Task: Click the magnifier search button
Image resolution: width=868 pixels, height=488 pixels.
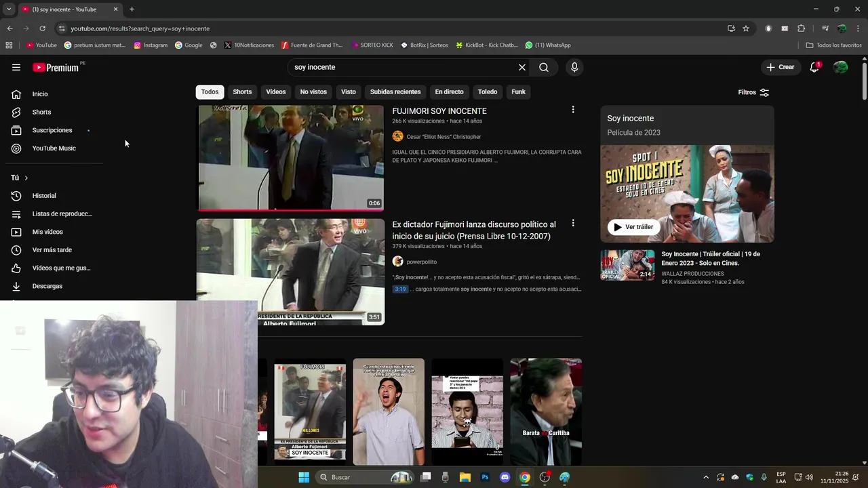Action: coord(544,67)
